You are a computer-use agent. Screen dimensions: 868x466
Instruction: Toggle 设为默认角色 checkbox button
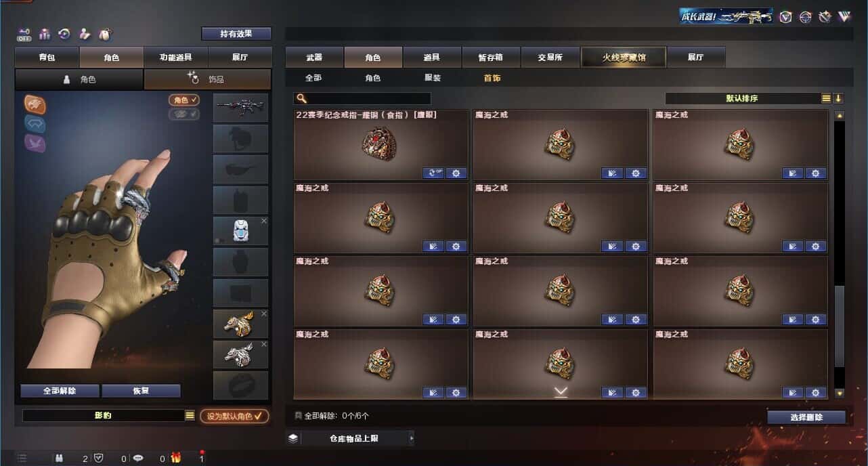234,416
